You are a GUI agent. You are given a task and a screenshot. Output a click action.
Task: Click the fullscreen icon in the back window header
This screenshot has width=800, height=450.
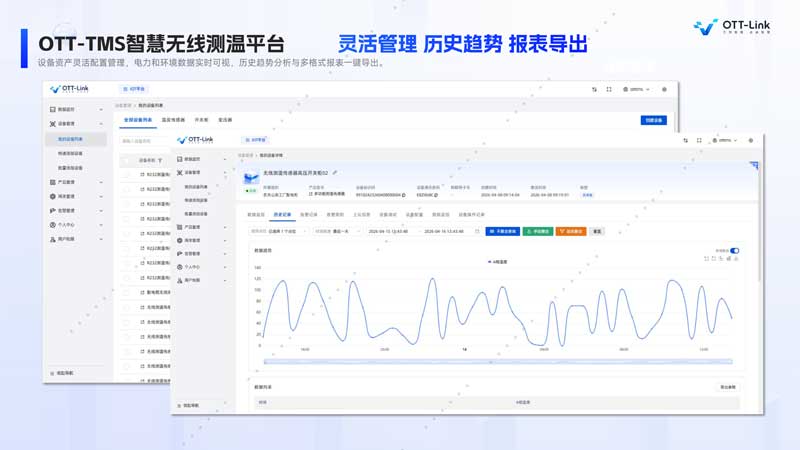click(x=609, y=89)
